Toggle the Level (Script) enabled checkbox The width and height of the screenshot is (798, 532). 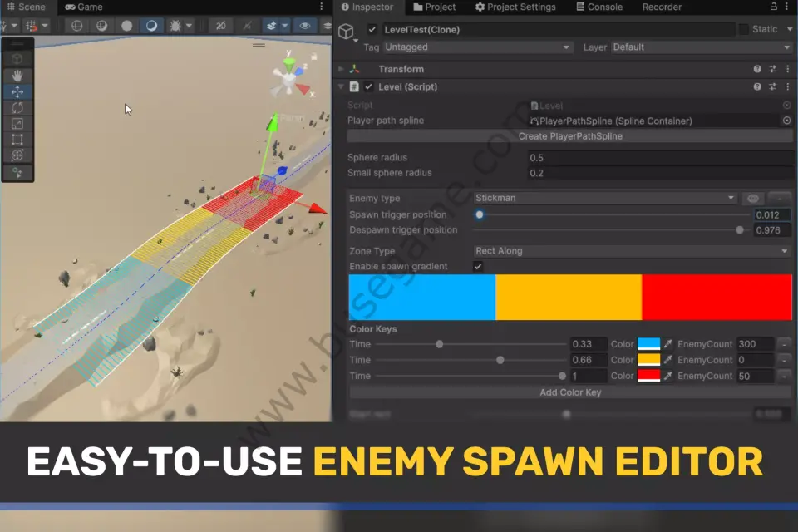pyautogui.click(x=369, y=86)
